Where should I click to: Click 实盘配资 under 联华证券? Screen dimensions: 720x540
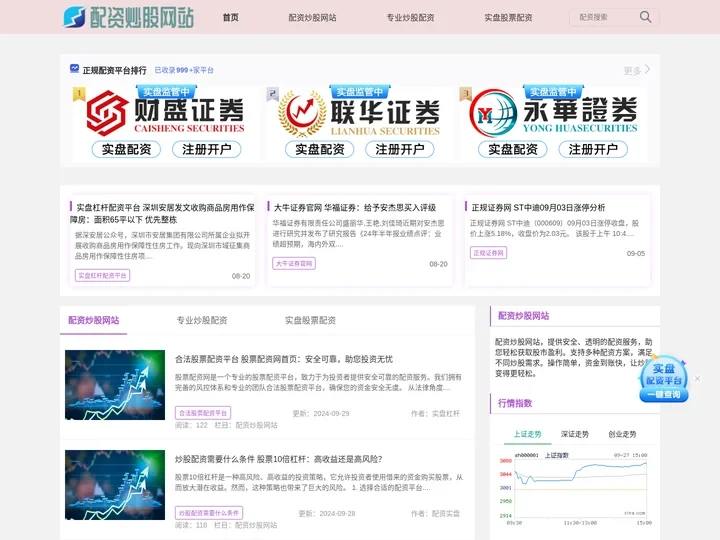(320, 149)
